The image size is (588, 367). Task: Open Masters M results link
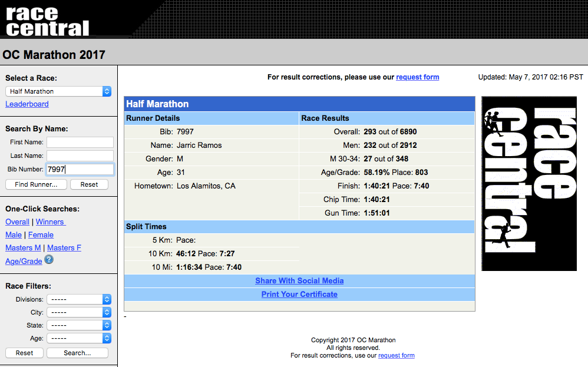point(23,248)
